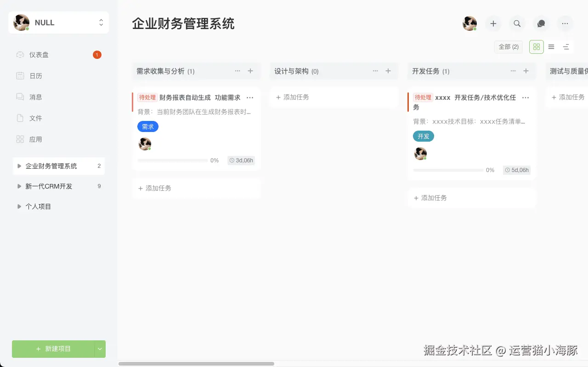Open the messages (消息) sidebar item
Image resolution: width=588 pixels, height=367 pixels.
[x=59, y=97]
